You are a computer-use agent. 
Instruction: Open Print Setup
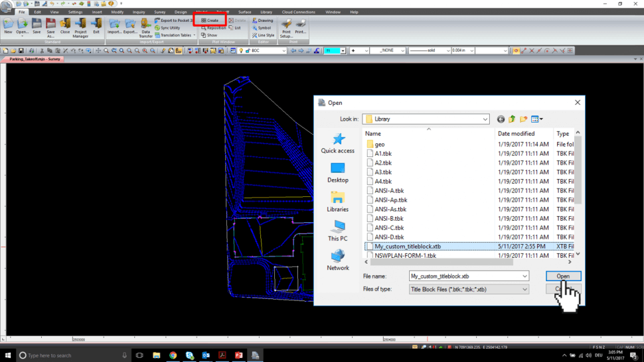[286, 29]
